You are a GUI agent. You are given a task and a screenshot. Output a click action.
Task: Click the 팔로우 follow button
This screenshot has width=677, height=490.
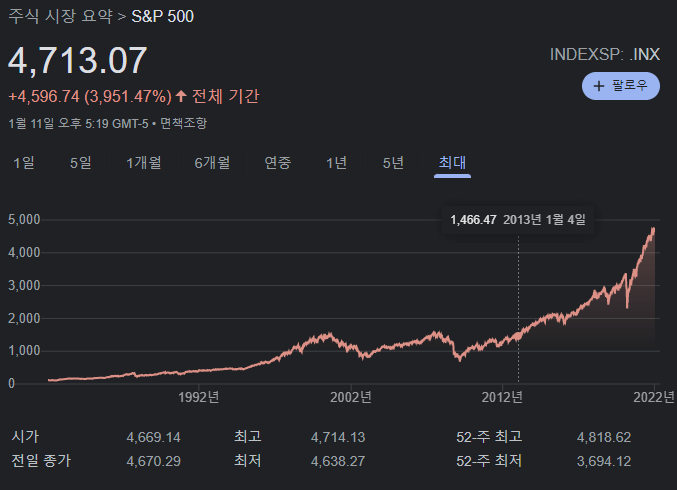point(620,86)
